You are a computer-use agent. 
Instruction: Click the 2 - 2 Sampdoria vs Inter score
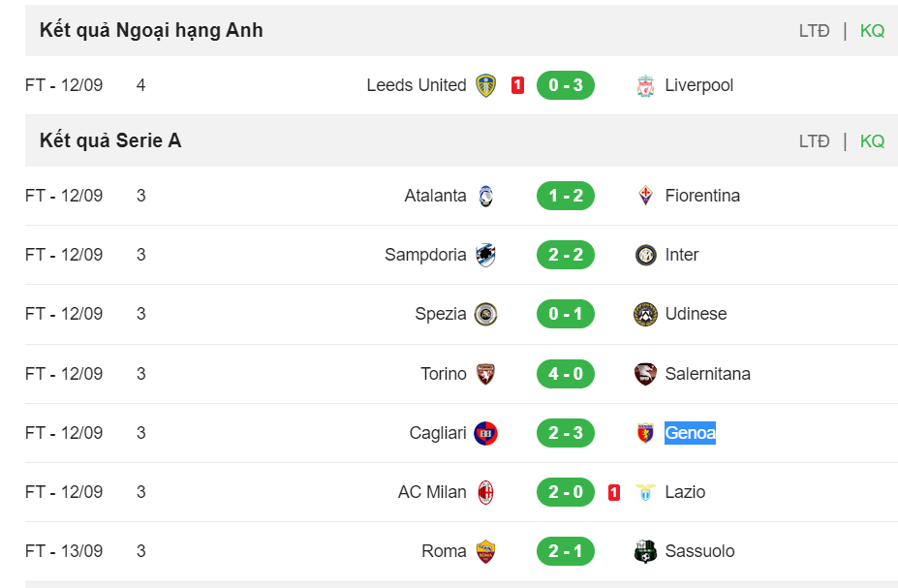click(x=566, y=255)
